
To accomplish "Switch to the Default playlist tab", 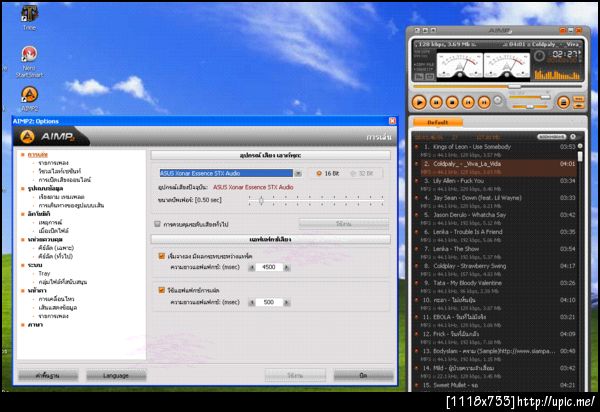I will tap(438, 122).
